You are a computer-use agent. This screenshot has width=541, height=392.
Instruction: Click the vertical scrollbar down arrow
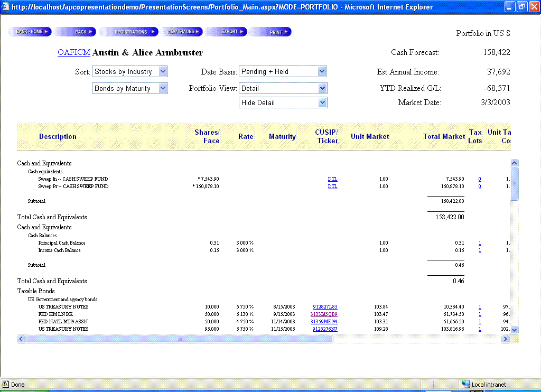pos(515,330)
